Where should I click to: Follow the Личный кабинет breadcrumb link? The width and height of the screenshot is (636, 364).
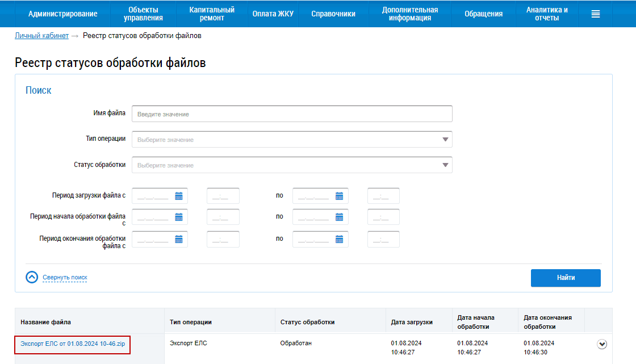coord(42,36)
